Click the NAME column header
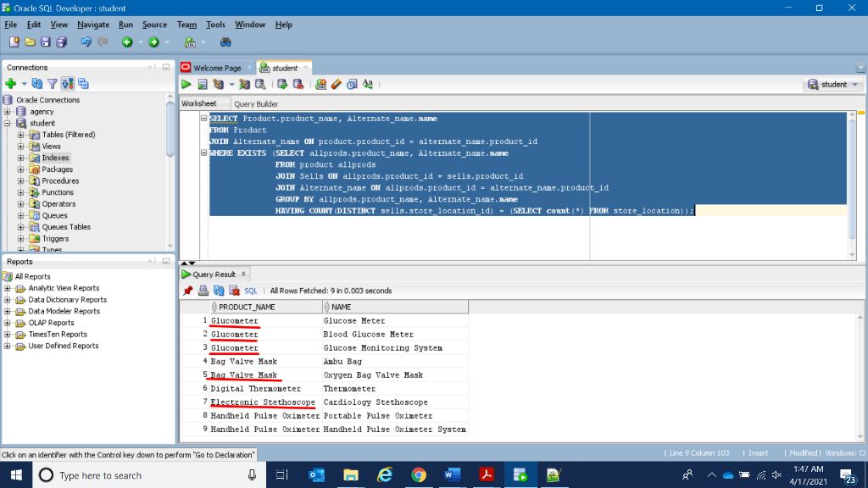Screen dimensions: 868x488 pos(395,307)
